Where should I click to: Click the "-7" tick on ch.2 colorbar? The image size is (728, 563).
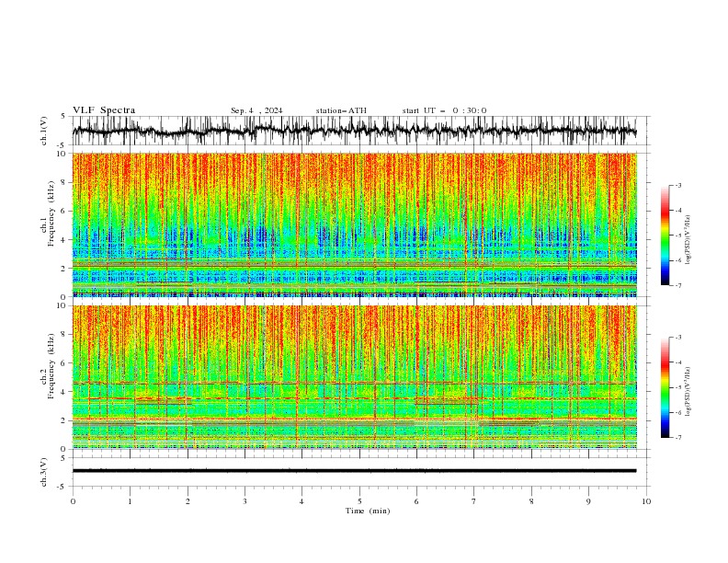677,438
